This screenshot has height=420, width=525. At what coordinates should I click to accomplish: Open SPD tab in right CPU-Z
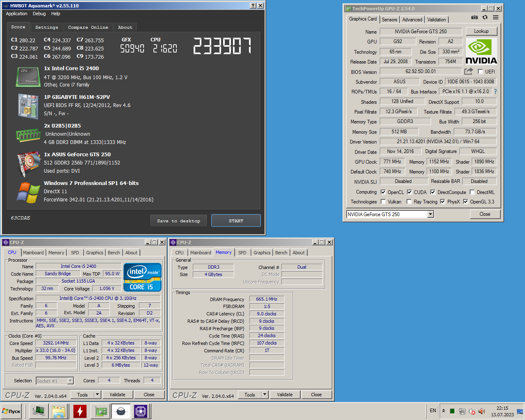point(242,253)
